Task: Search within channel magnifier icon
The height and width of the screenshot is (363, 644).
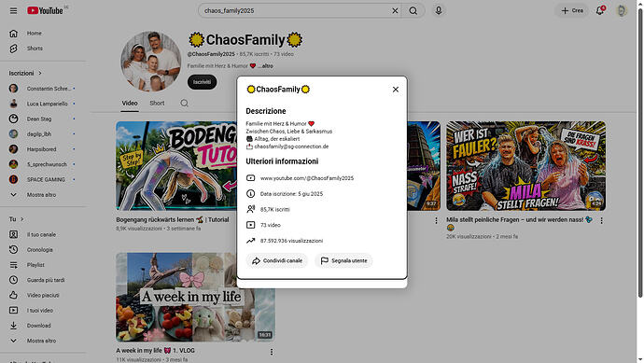Action: click(185, 103)
